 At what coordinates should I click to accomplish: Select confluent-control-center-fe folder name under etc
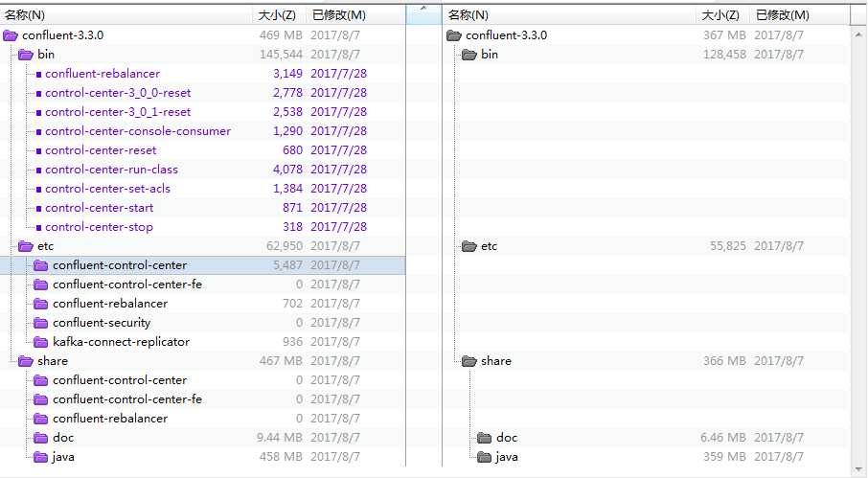coord(127,285)
